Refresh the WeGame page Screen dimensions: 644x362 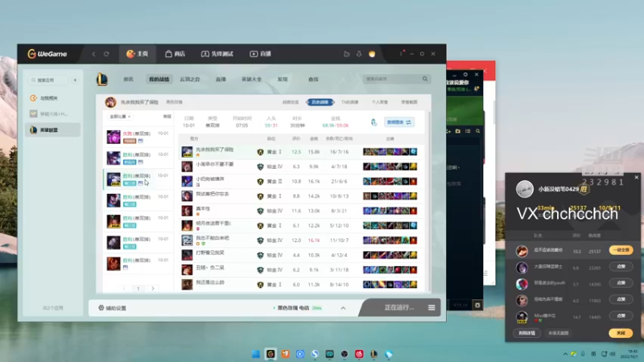tap(106, 54)
